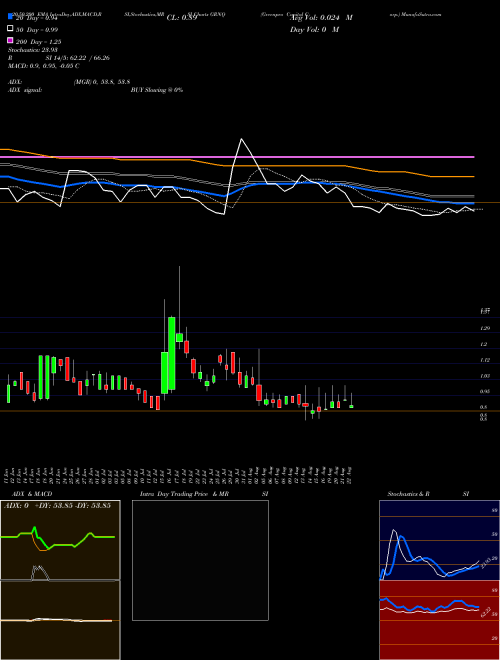The height and width of the screenshot is (660, 500).
Task: Click the magenta 200 Day legend swatch
Action: click(10, 40)
